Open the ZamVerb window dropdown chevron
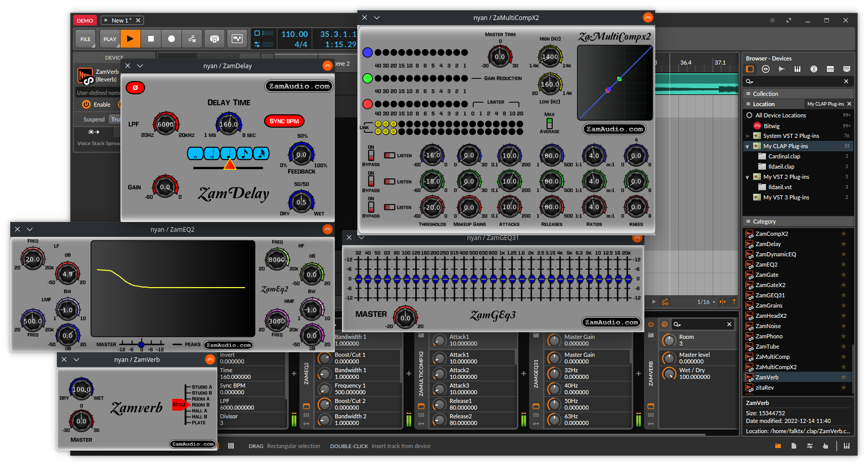The height and width of the screenshot is (466, 868). point(76,359)
